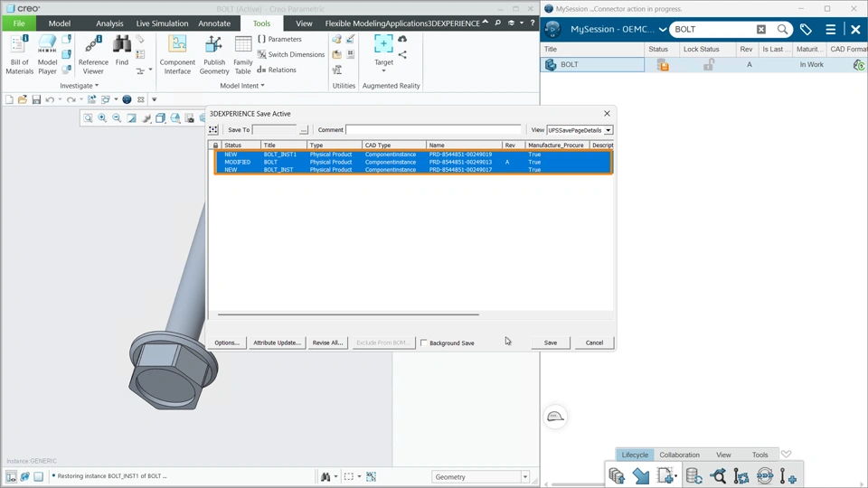Click the Title column header in save dialog
The height and width of the screenshot is (488, 868).
pos(284,145)
